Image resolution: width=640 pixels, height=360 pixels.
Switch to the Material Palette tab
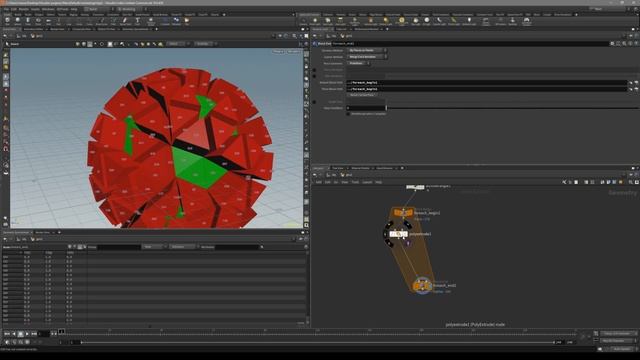click(360, 168)
